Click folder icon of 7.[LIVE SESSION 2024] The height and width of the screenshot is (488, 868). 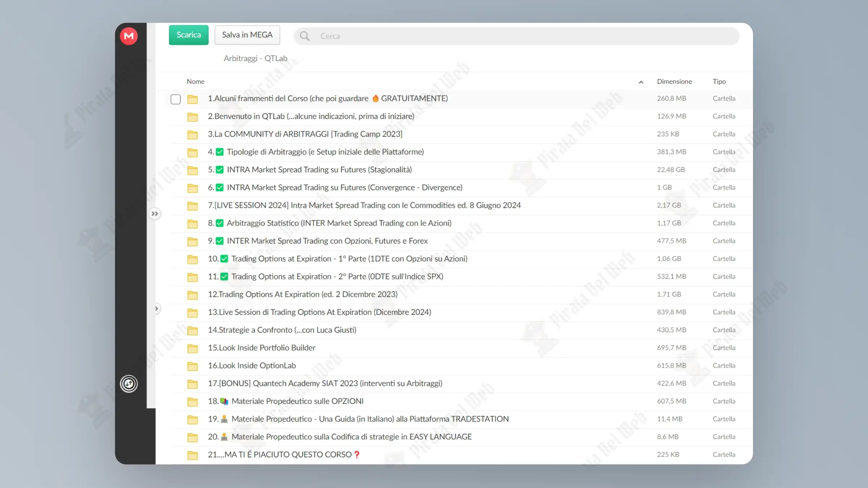point(192,206)
